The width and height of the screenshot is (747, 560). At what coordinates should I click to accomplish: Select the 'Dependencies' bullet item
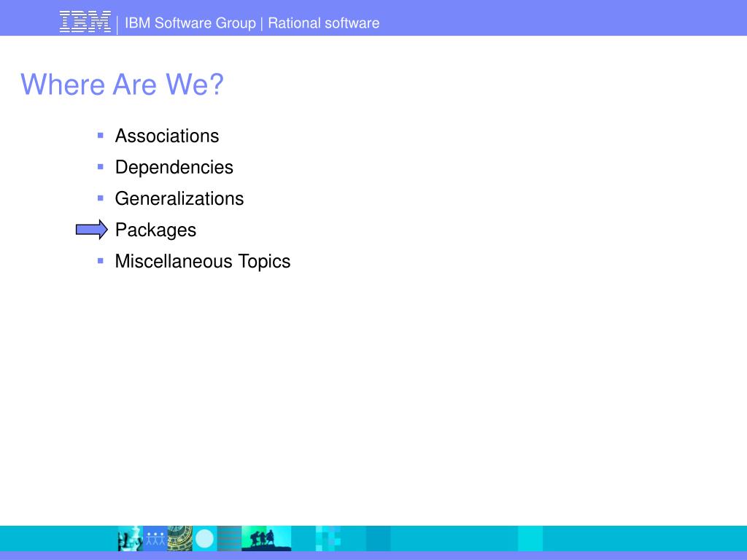click(x=174, y=167)
